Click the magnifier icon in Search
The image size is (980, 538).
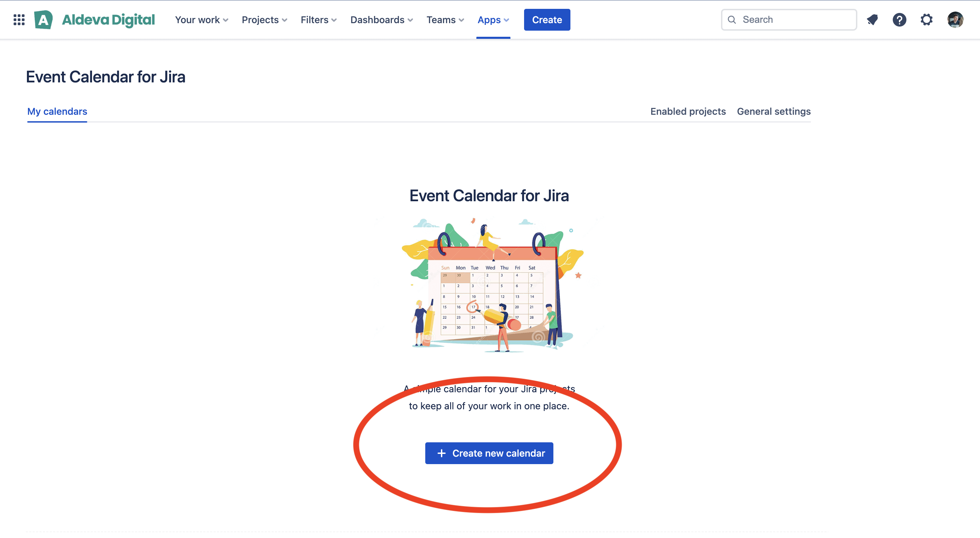732,20
